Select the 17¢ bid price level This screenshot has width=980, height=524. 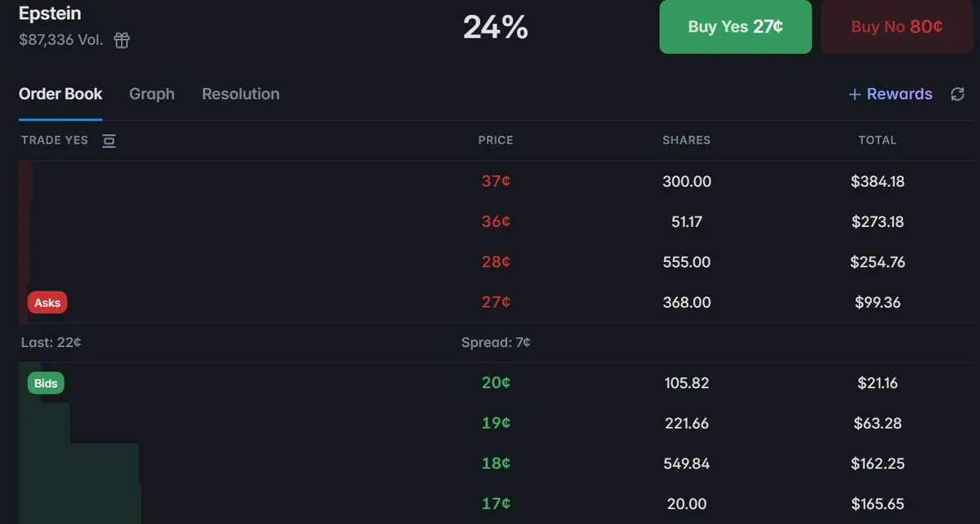click(x=496, y=504)
